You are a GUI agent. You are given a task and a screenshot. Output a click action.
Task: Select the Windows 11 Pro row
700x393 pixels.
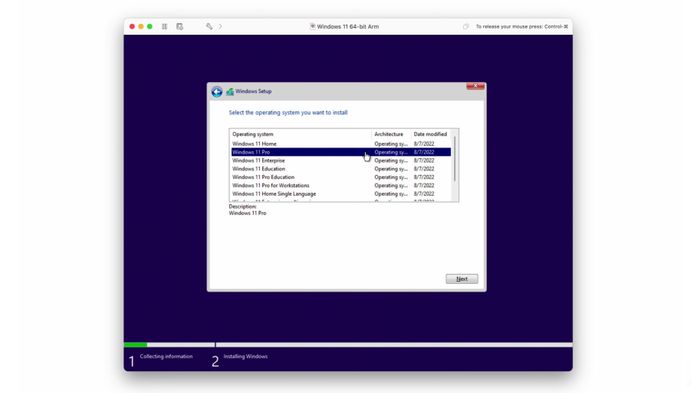coord(342,152)
